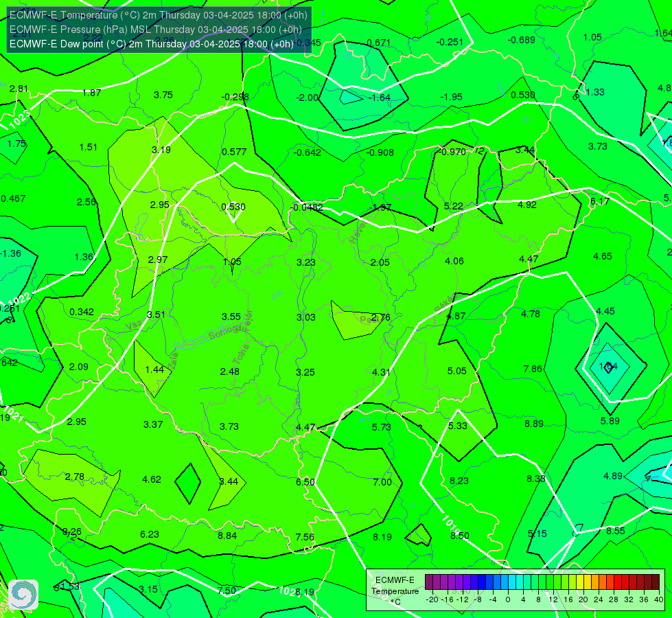The width and height of the screenshot is (672, 618).
Task: Click the dew point value 3.75
Action: point(163,95)
